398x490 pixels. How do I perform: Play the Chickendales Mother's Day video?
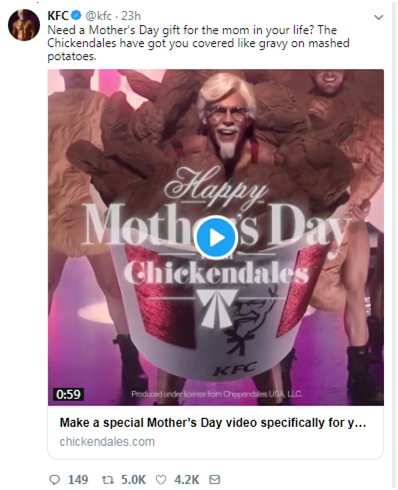click(x=215, y=238)
